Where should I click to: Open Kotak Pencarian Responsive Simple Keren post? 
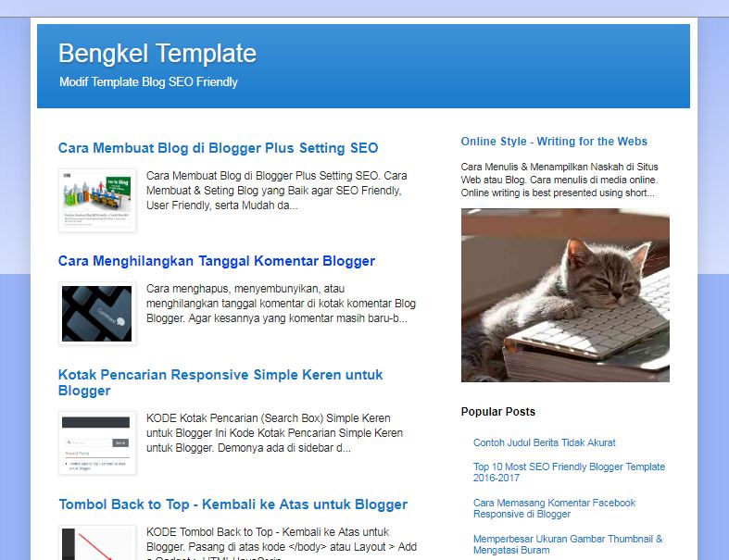click(220, 382)
